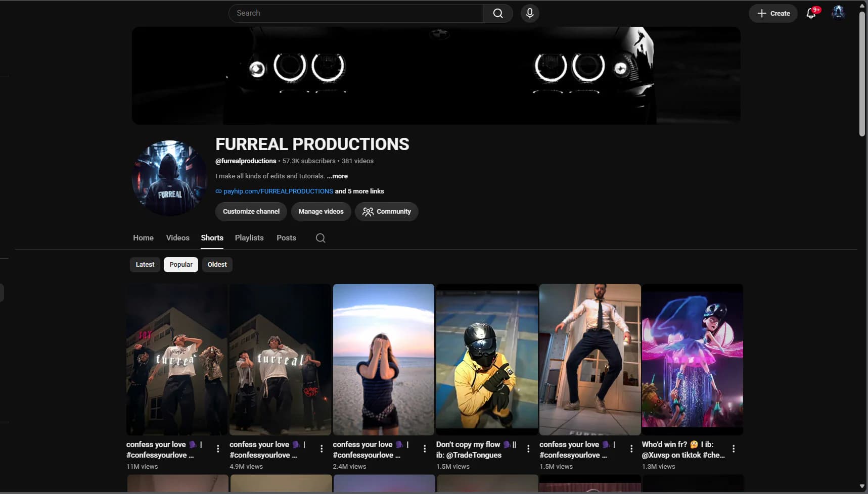Play the 4.9M views short thumbnail

pyautogui.click(x=280, y=360)
